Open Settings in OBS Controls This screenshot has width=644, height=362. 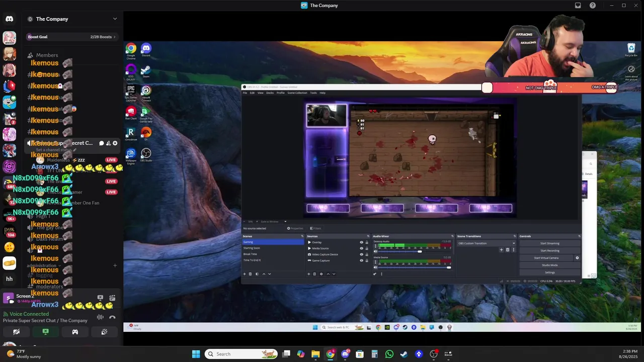point(549,273)
